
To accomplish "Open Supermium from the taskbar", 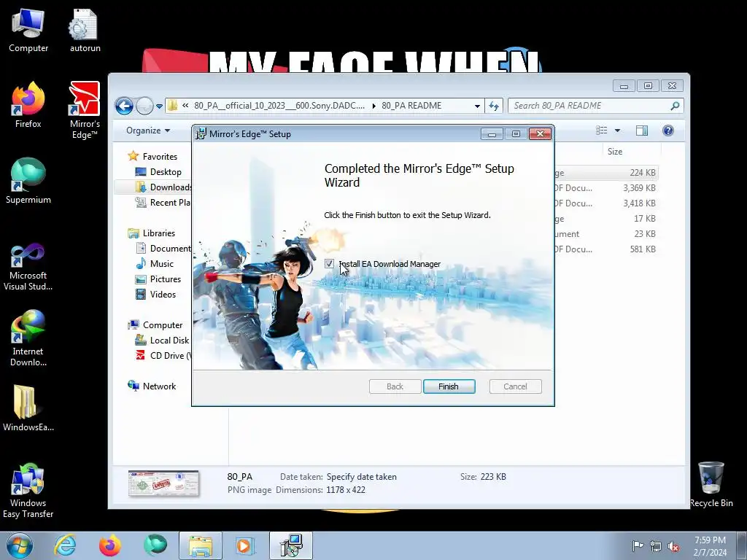I will point(155,545).
